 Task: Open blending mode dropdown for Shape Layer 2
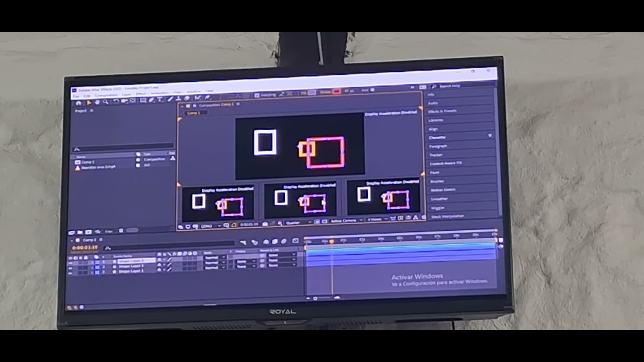point(215,257)
